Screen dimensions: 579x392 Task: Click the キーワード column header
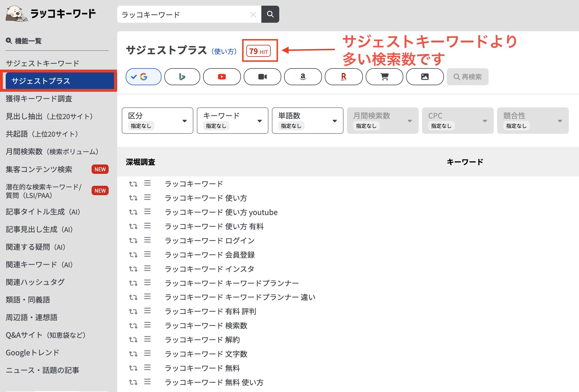point(465,162)
